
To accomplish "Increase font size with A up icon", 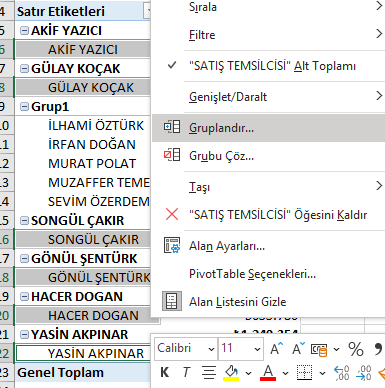I will coord(277,349).
